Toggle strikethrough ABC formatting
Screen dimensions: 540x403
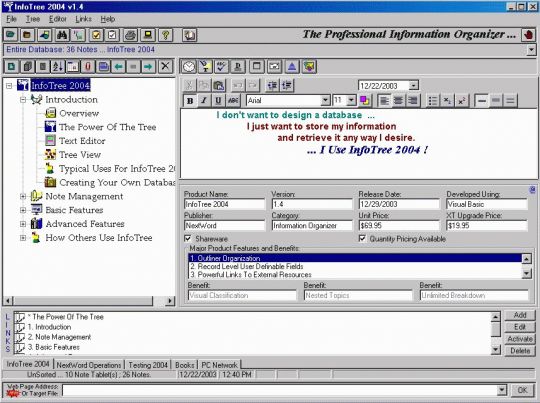pos(233,101)
